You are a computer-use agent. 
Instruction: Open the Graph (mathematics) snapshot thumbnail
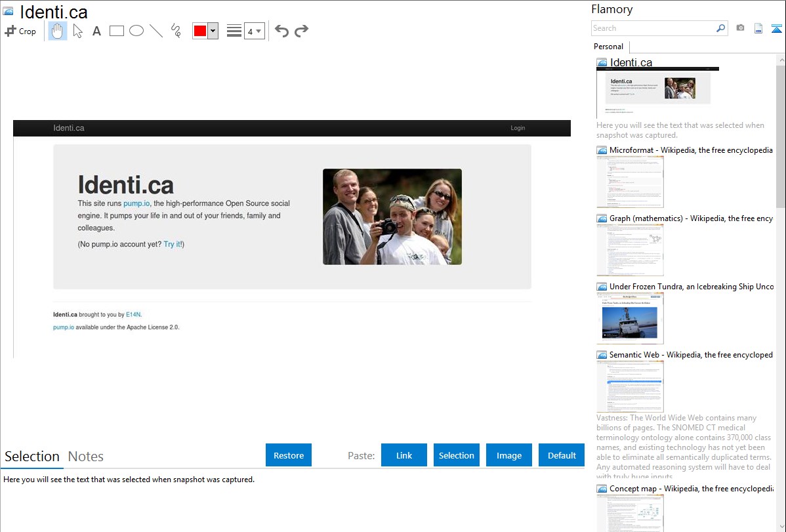[630, 250]
